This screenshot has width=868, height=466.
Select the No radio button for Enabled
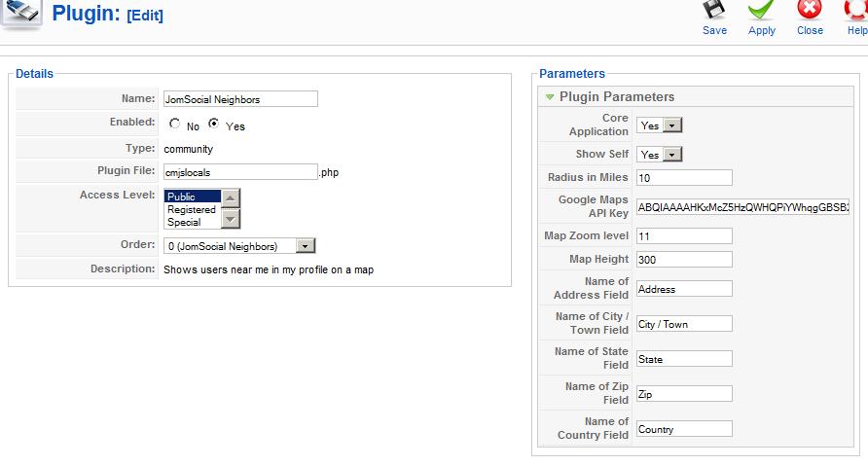(175, 125)
